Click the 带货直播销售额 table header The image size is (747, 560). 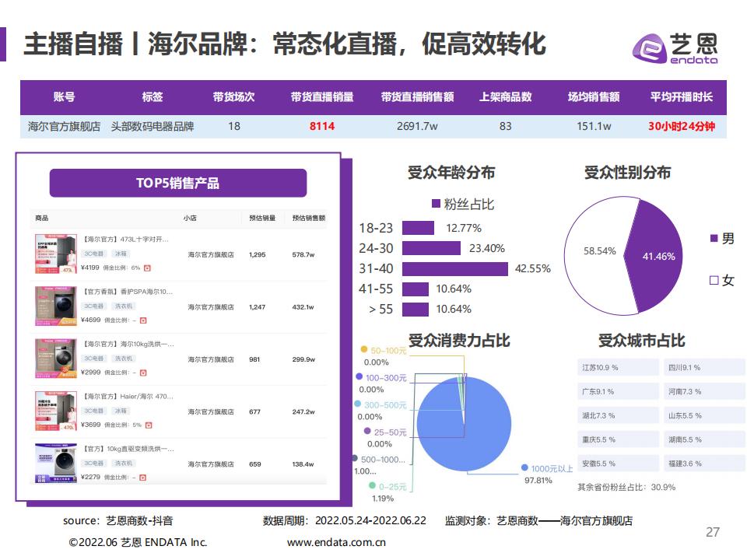tap(417, 97)
